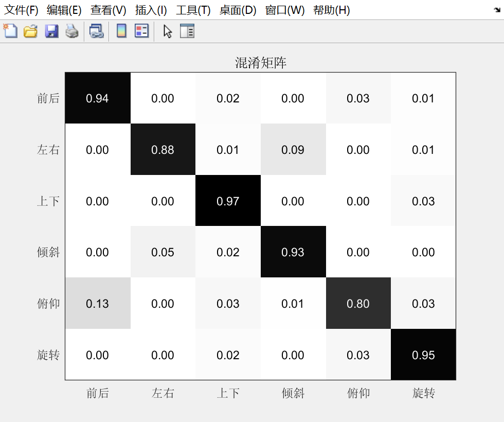Click the 0.88 diagonal cell
The image size is (504, 422).
coord(163,149)
